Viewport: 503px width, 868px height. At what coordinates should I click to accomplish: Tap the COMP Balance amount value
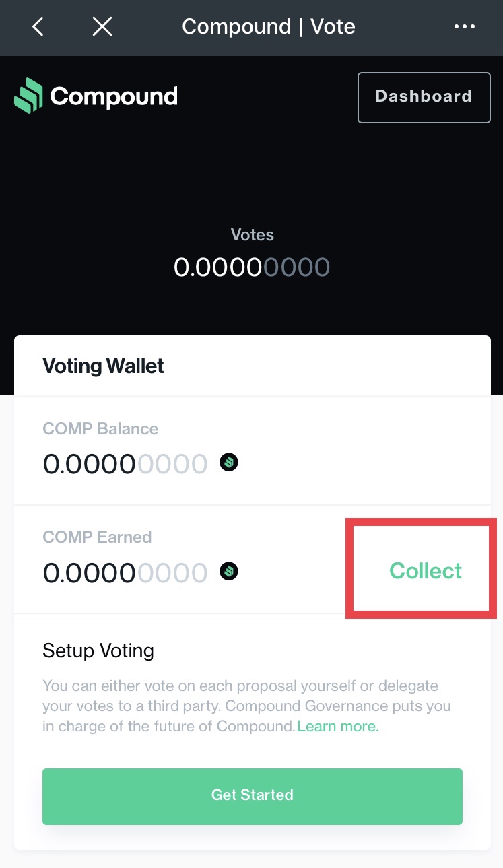tap(125, 464)
